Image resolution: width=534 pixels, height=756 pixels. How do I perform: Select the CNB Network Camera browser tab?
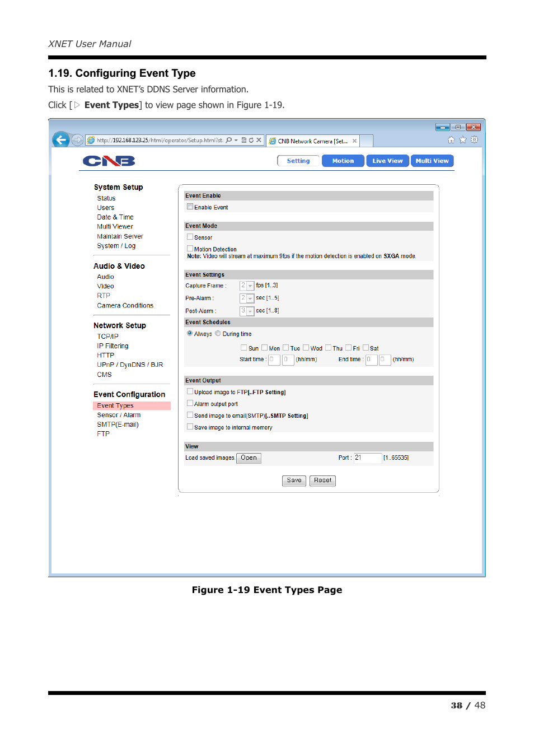(312, 141)
